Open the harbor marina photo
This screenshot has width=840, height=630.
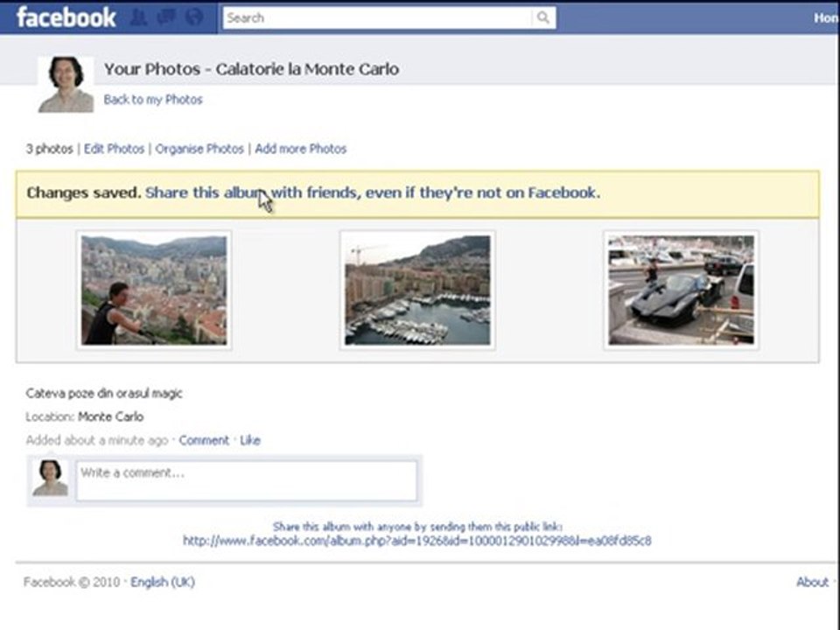point(417,290)
